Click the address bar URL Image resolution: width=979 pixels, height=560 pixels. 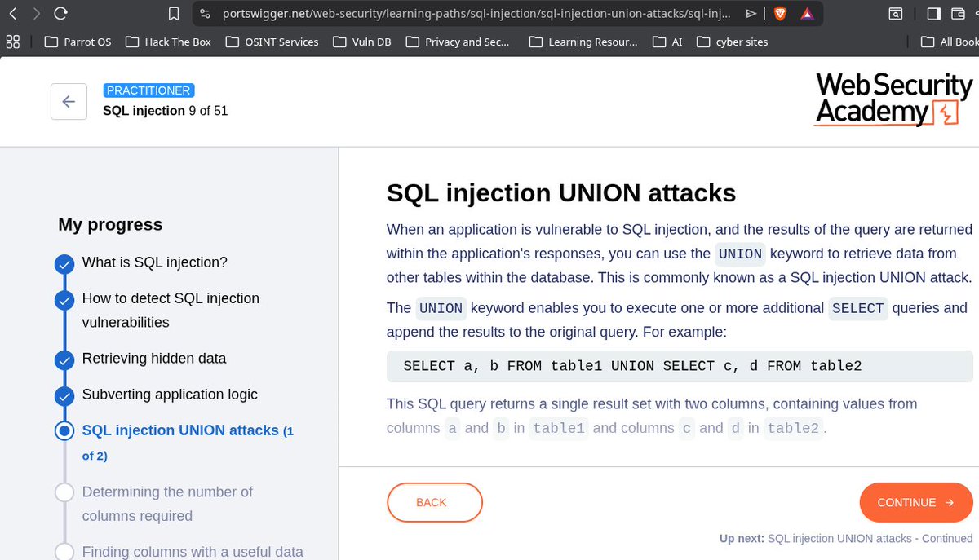point(477,14)
